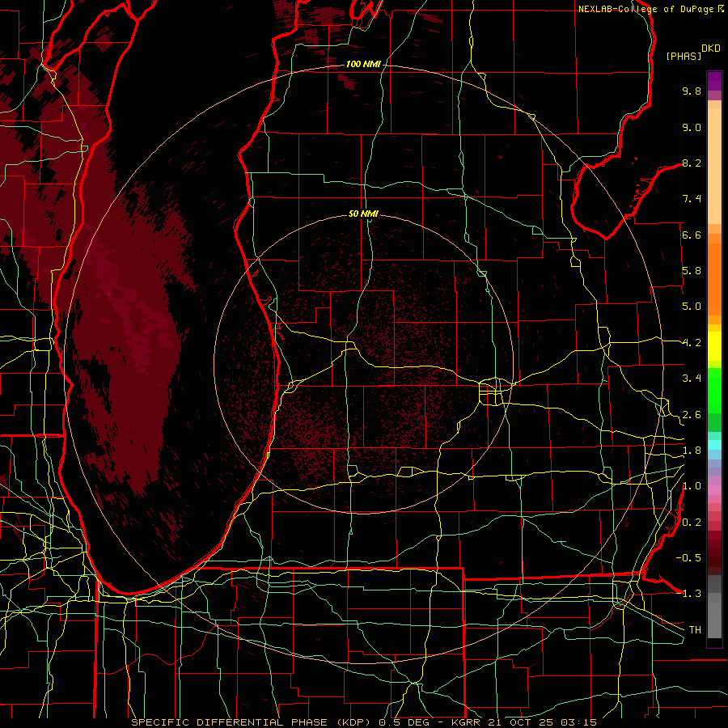Click the cyan segment of the color bar
Image resolution: width=728 pixels, height=728 pixels.
click(714, 445)
